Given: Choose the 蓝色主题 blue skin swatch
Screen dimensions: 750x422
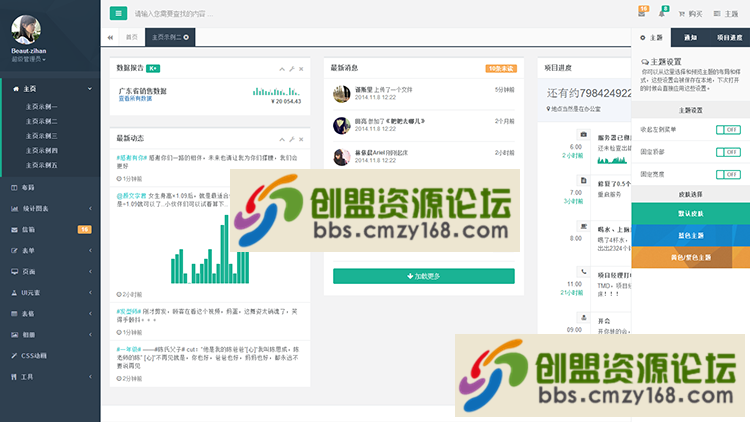Looking at the screenshot, I should pos(691,235).
